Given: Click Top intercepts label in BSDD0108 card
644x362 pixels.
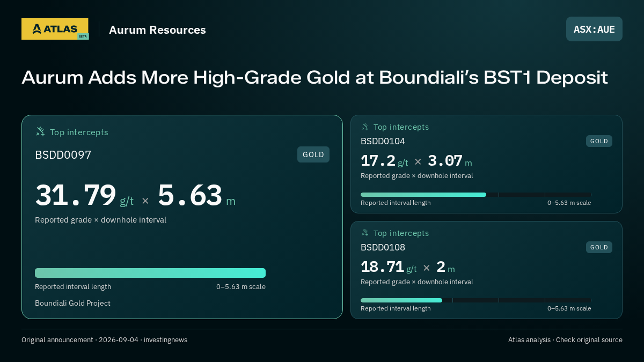Looking at the screenshot, I should click(401, 233).
